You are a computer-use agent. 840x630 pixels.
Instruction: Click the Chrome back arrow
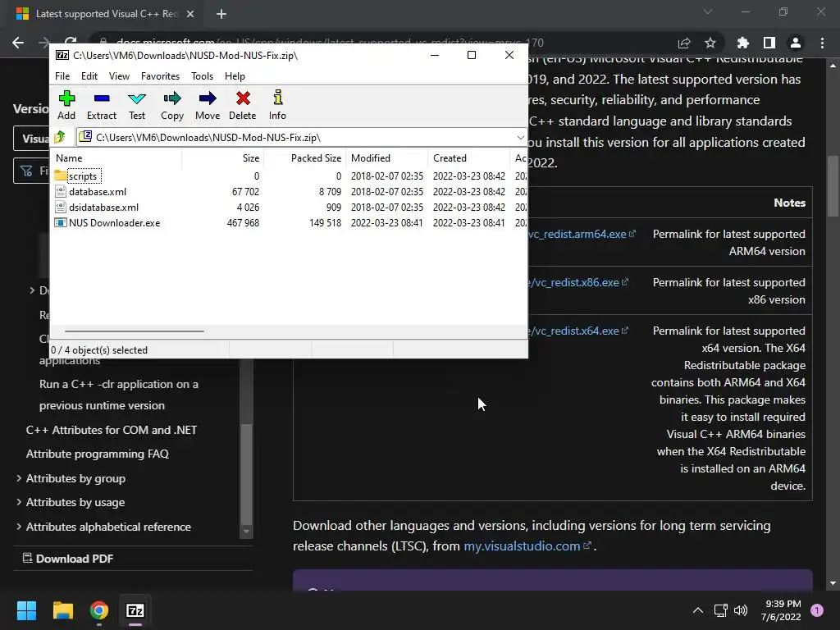coord(18,43)
